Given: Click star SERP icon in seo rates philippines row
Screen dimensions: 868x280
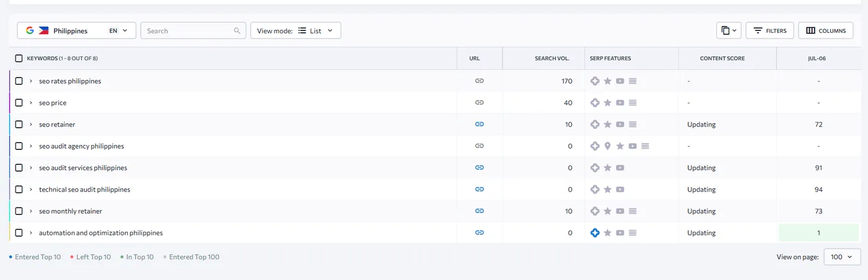Looking at the screenshot, I should (x=608, y=81).
